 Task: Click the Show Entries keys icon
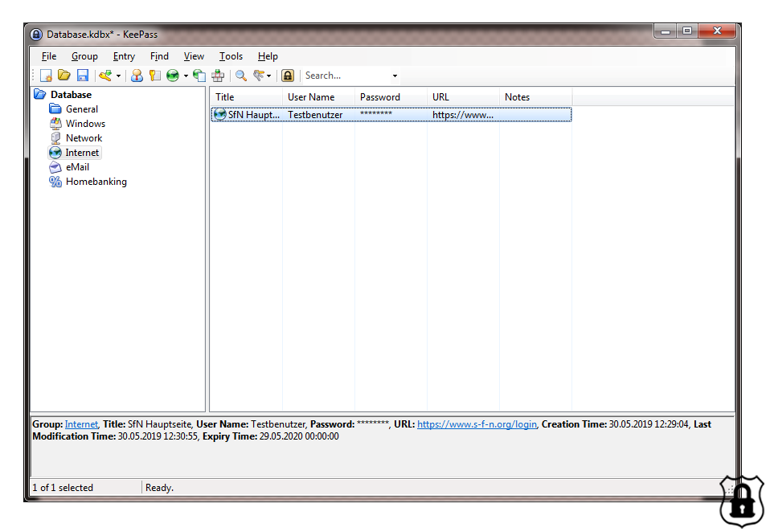point(259,76)
